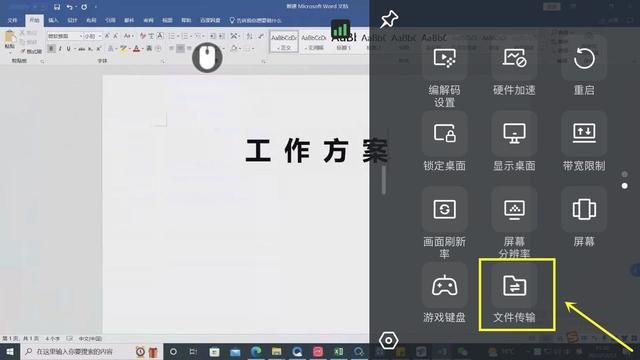Viewport: 640px width, 360px height.
Task: Open the File (文件) tab in Word
Action: [x=13, y=20]
